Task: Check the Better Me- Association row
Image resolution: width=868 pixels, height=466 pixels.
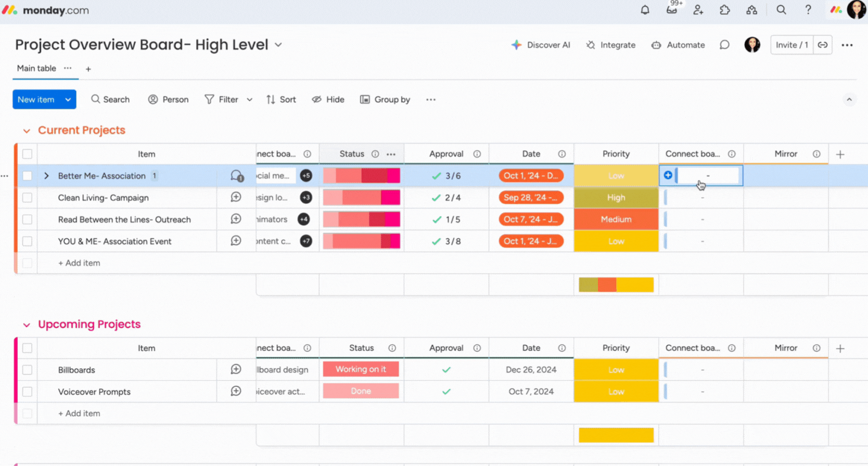Action: [x=27, y=176]
